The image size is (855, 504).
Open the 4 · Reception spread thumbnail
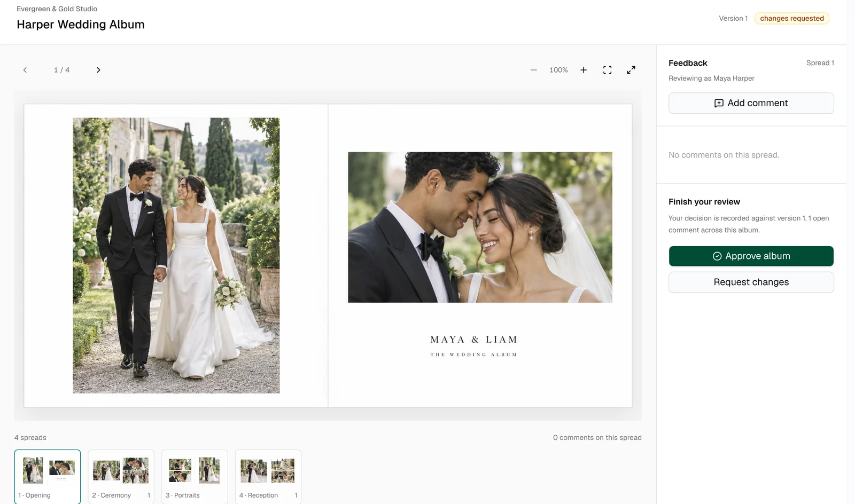click(268, 476)
